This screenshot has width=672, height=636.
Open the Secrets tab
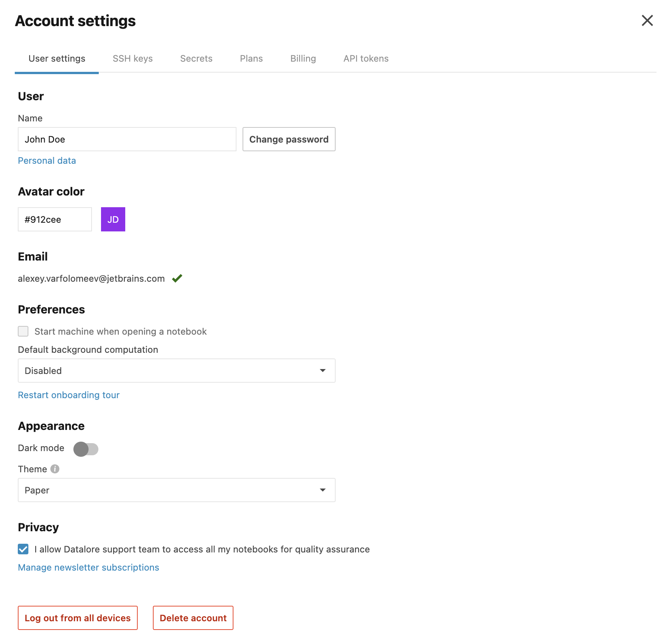pyautogui.click(x=196, y=59)
